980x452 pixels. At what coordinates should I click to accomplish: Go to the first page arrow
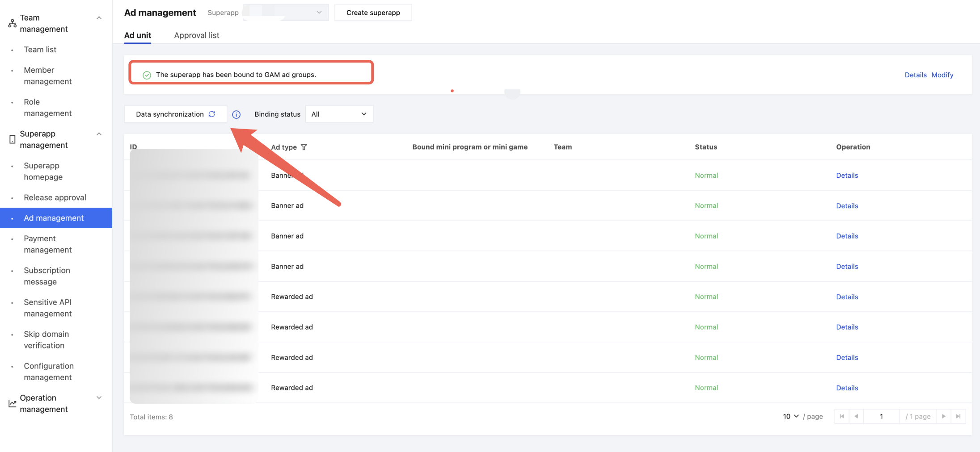[x=842, y=416]
